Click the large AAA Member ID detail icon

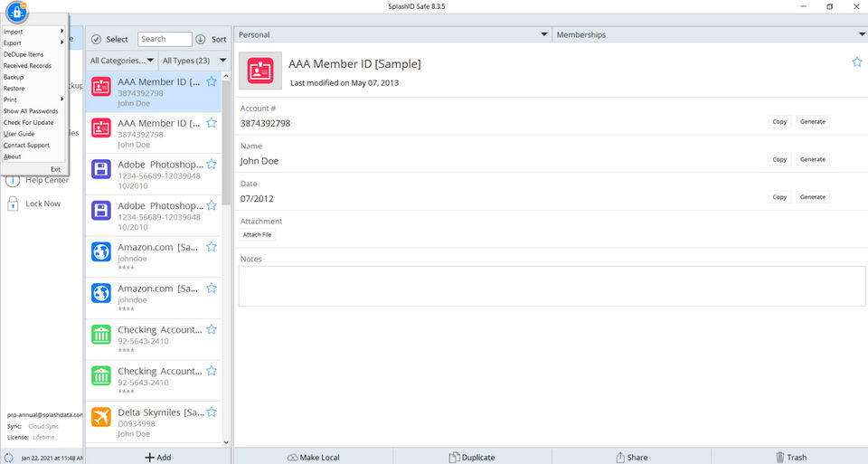260,71
